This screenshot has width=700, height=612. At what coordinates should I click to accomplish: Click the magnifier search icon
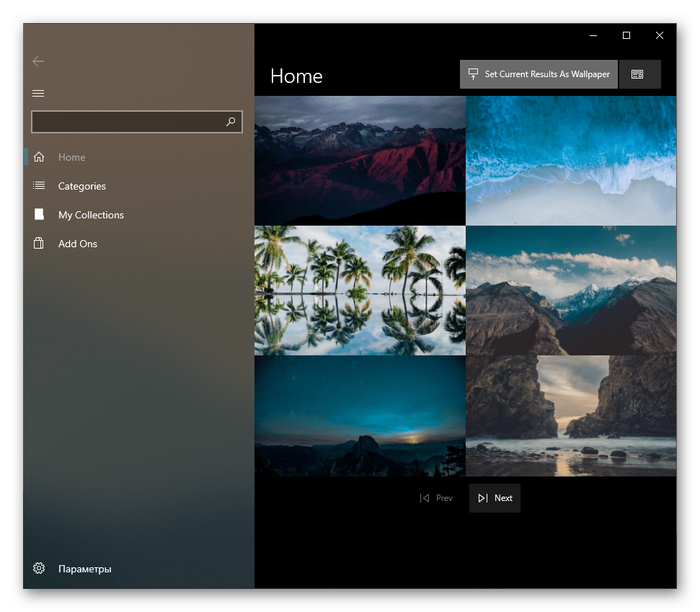[x=231, y=122]
